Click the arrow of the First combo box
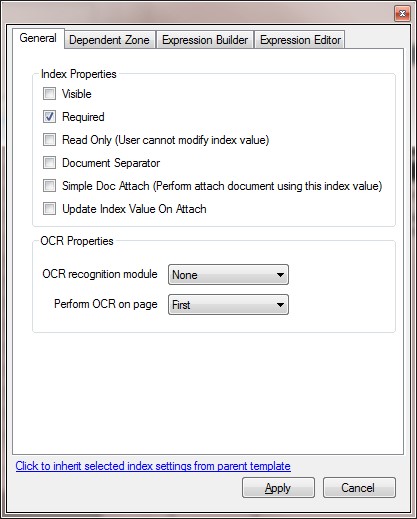Screen dimensions: 417x519 (280, 305)
